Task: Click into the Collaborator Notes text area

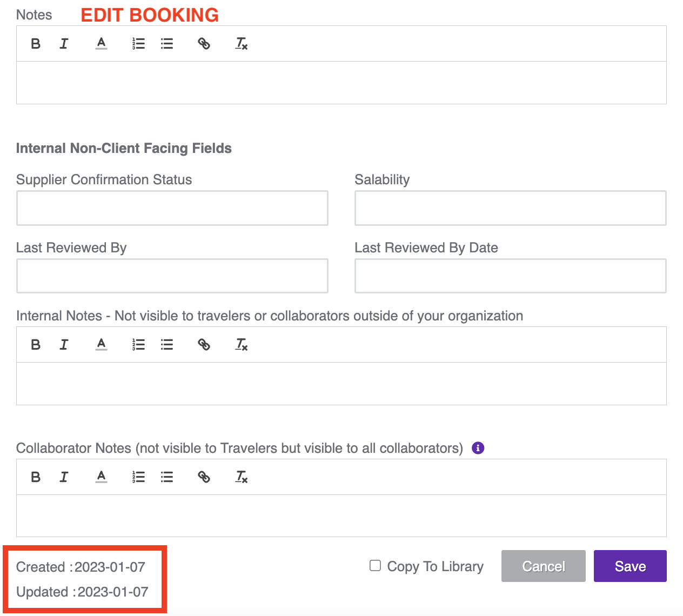Action: pos(341,515)
